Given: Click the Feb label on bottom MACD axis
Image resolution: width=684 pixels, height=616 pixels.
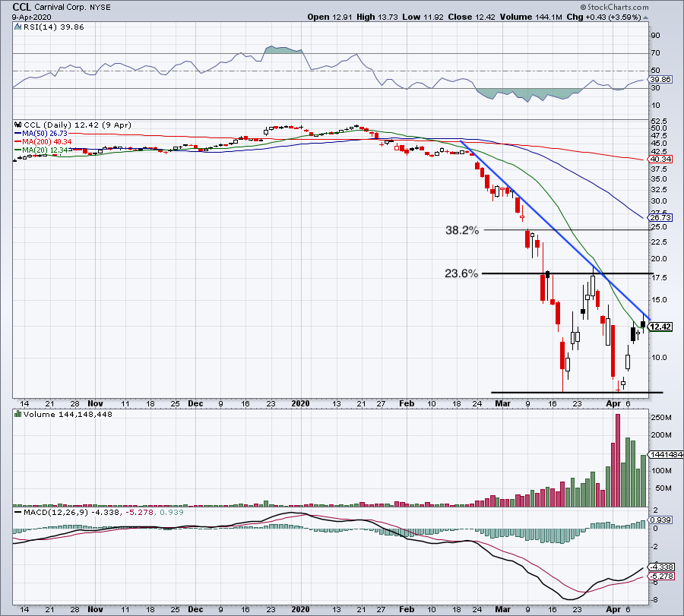Looking at the screenshot, I should click(407, 609).
